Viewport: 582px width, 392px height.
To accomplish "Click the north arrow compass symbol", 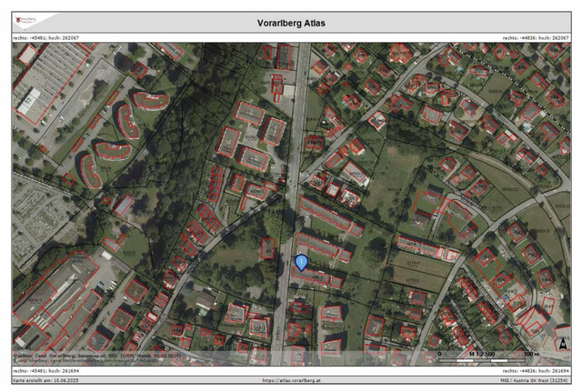I will [564, 345].
